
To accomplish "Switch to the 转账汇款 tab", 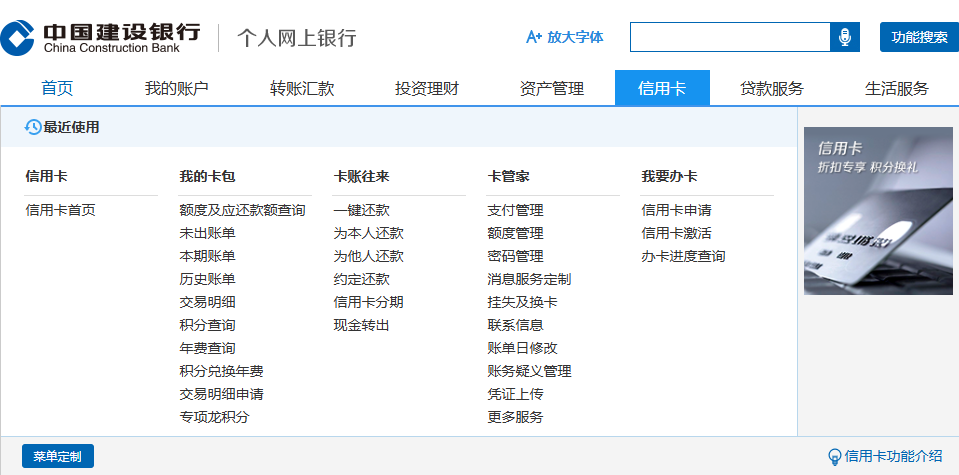I will [302, 88].
